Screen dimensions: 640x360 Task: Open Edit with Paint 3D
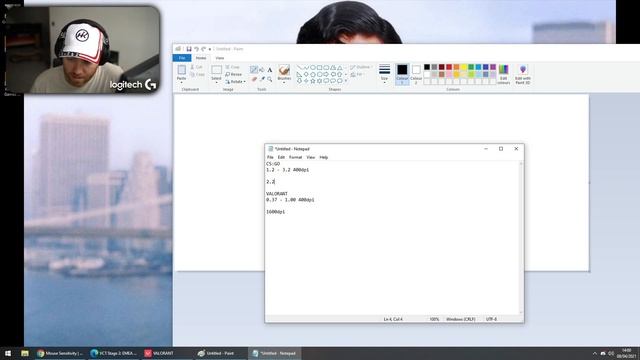tap(523, 74)
